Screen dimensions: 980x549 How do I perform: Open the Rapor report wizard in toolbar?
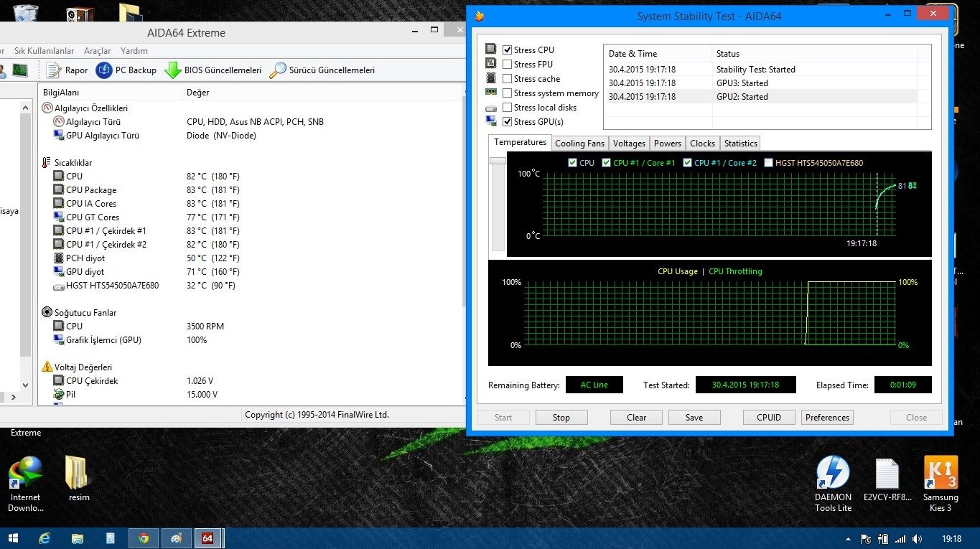coord(67,70)
